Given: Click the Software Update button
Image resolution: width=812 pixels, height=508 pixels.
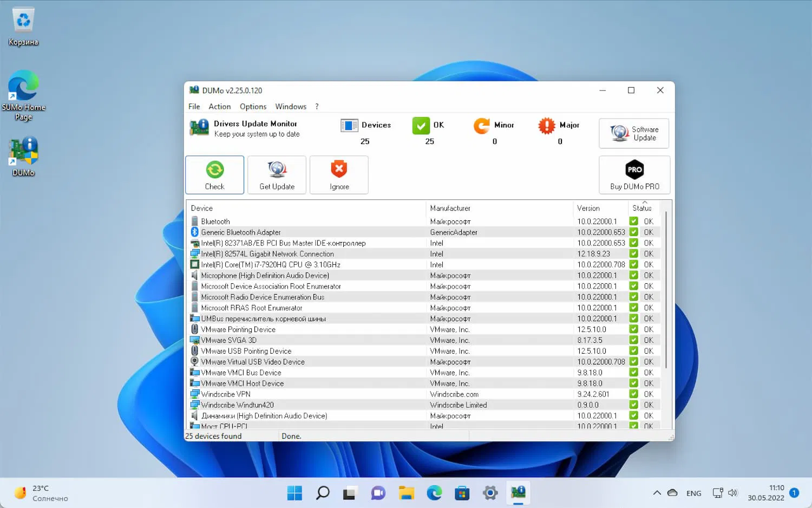Looking at the screenshot, I should pos(633,133).
